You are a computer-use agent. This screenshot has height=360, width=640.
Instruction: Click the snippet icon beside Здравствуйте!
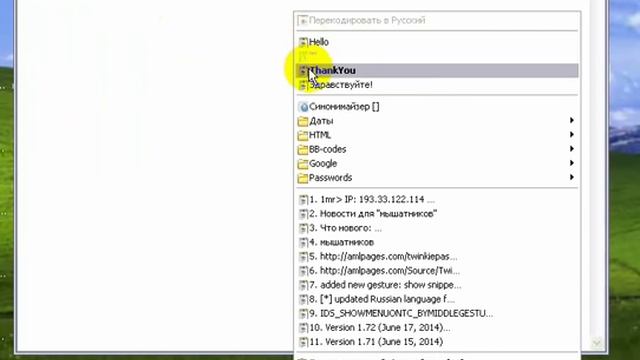click(303, 85)
